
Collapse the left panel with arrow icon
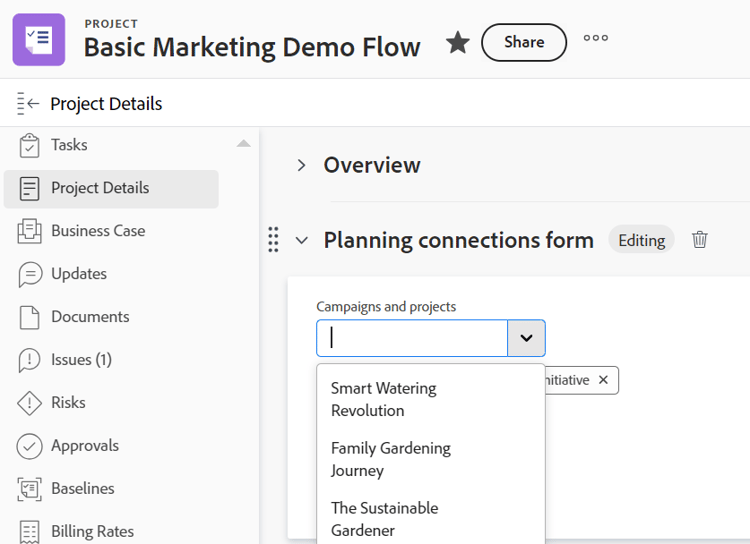click(28, 103)
